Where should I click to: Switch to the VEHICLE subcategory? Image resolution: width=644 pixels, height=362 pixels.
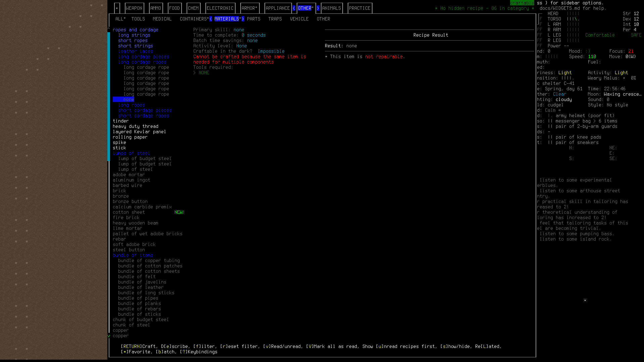(x=299, y=19)
